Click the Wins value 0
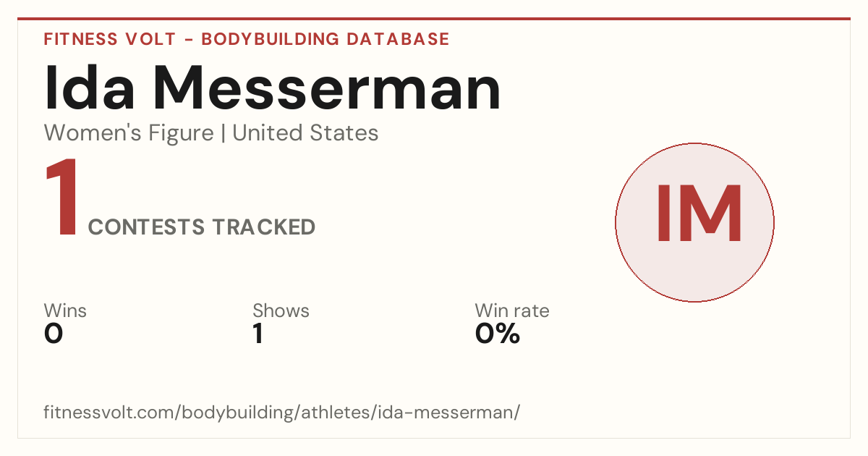 click(x=54, y=334)
